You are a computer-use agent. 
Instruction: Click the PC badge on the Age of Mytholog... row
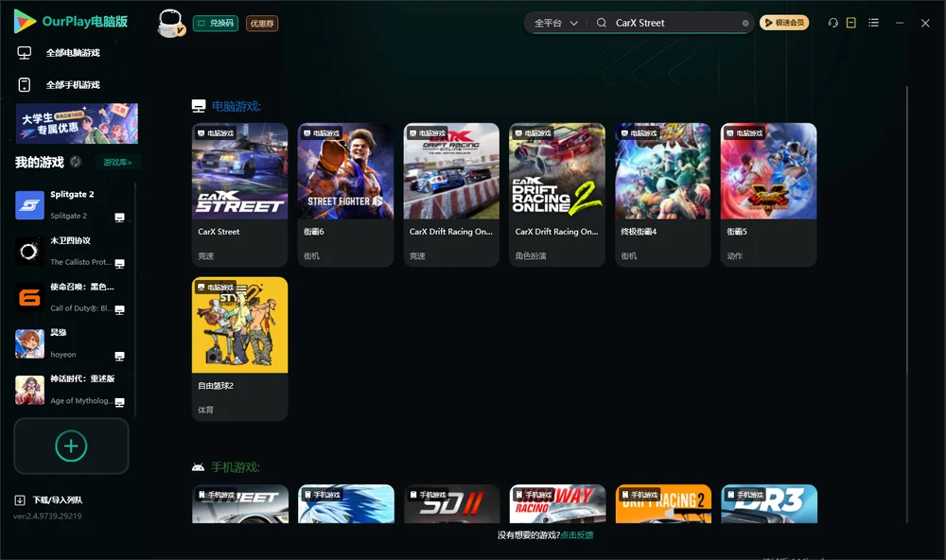(x=119, y=403)
